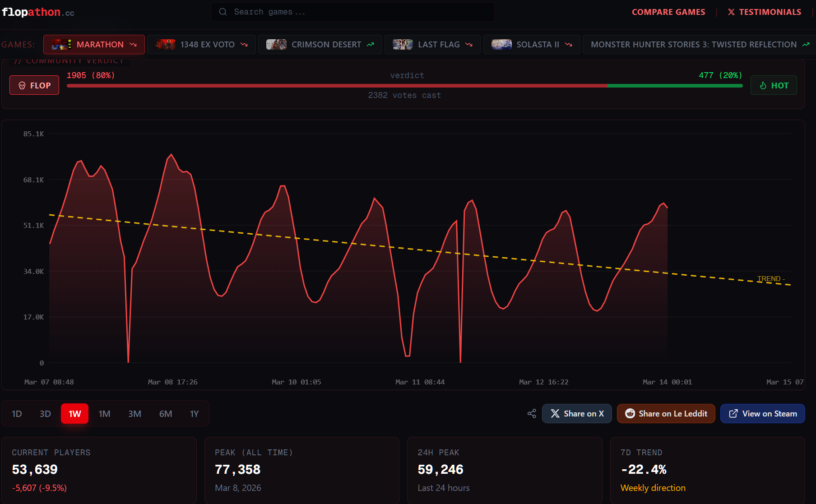Click the green hot portion of the verdict bar
Image resolution: width=816 pixels, height=504 pixels.
pos(675,85)
